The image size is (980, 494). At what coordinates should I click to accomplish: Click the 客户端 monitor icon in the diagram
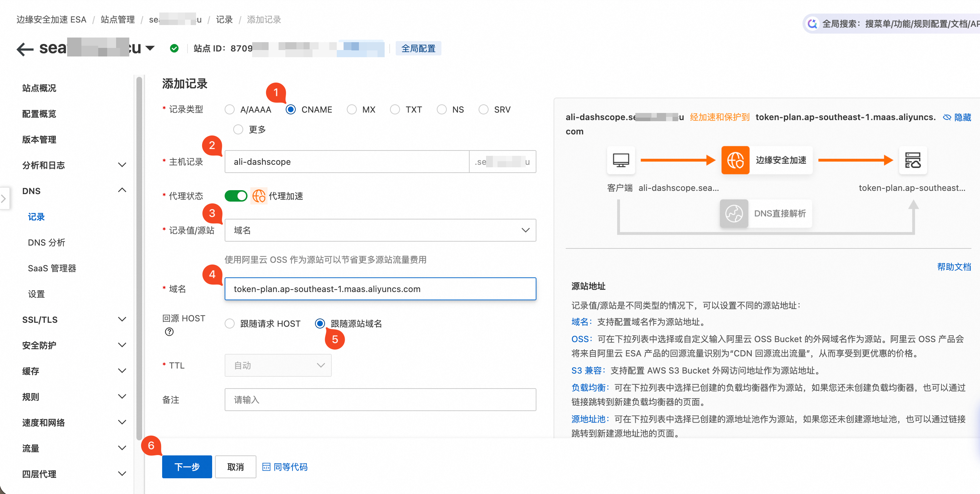coord(621,160)
